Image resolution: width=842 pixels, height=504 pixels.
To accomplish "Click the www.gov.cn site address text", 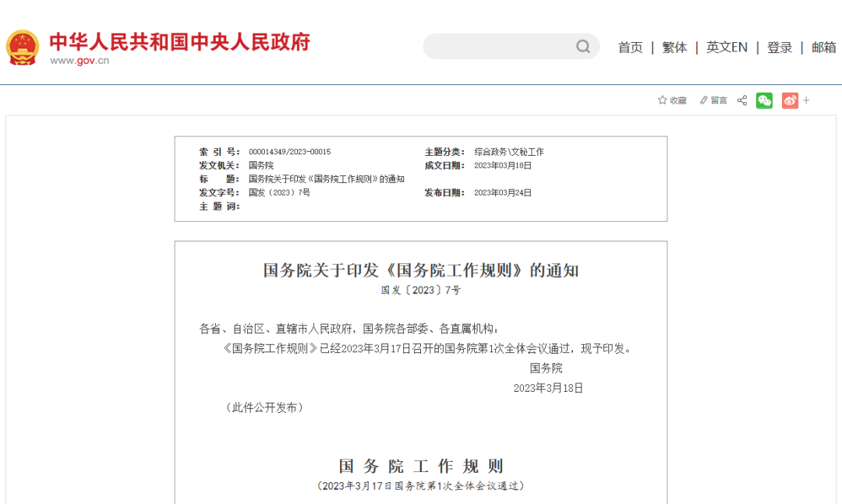I will [80, 61].
